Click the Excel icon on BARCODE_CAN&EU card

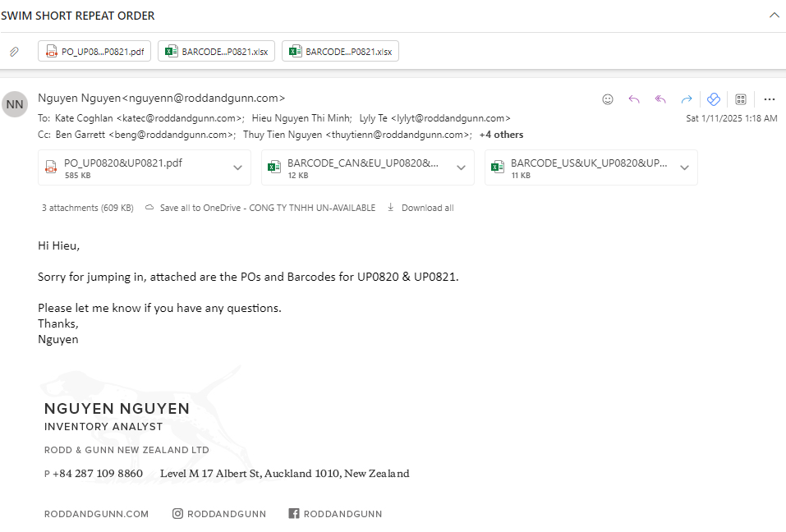[274, 167]
